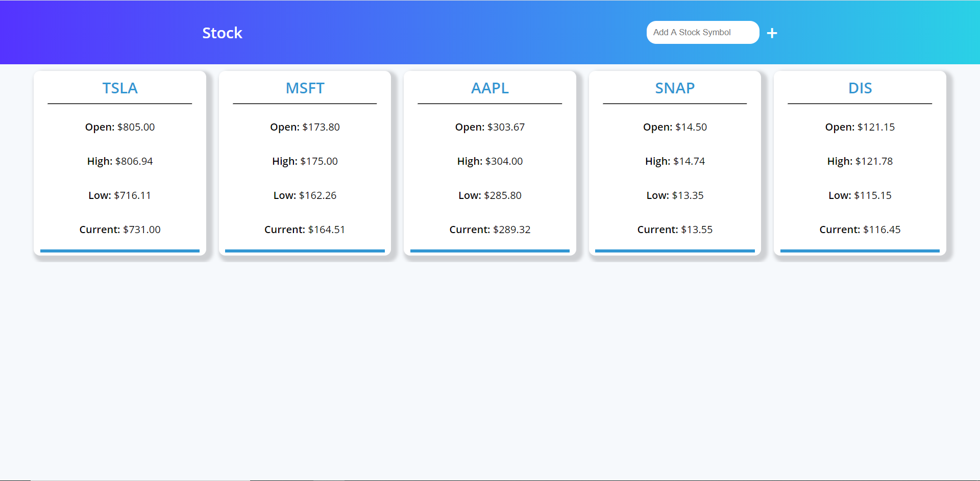The image size is (980, 481).
Task: Select TSLA Open: $805.00 text
Action: [120, 127]
